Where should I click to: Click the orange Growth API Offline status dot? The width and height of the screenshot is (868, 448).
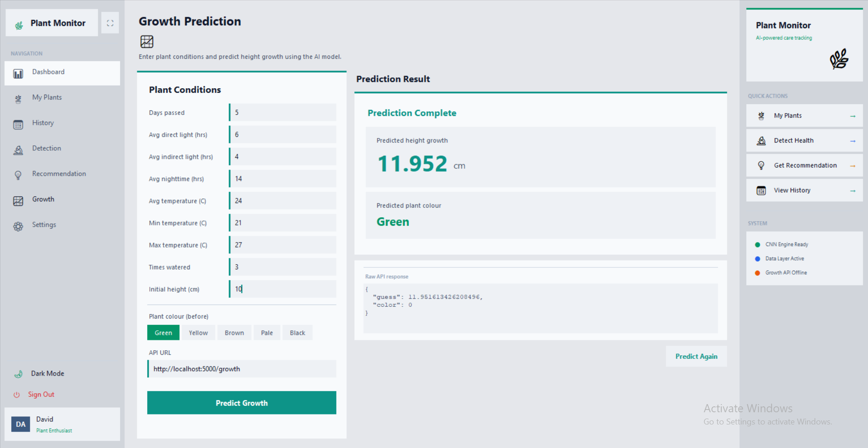click(x=758, y=273)
